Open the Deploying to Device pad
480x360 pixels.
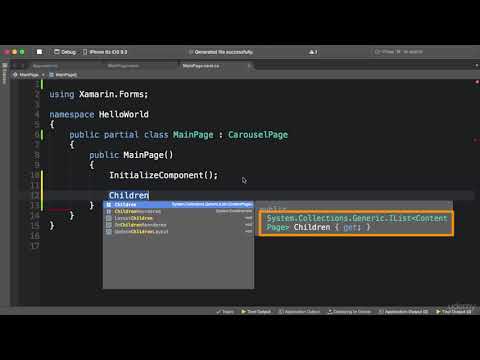tap(349, 312)
